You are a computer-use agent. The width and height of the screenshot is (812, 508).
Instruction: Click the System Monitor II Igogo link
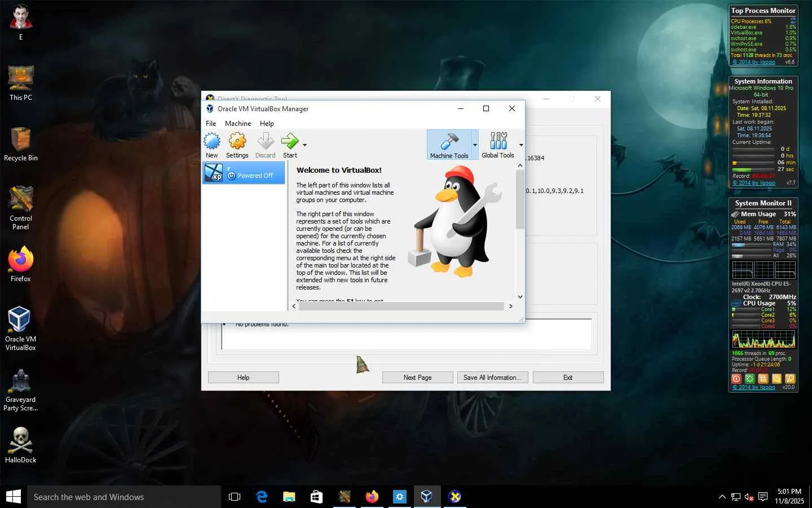pos(753,387)
